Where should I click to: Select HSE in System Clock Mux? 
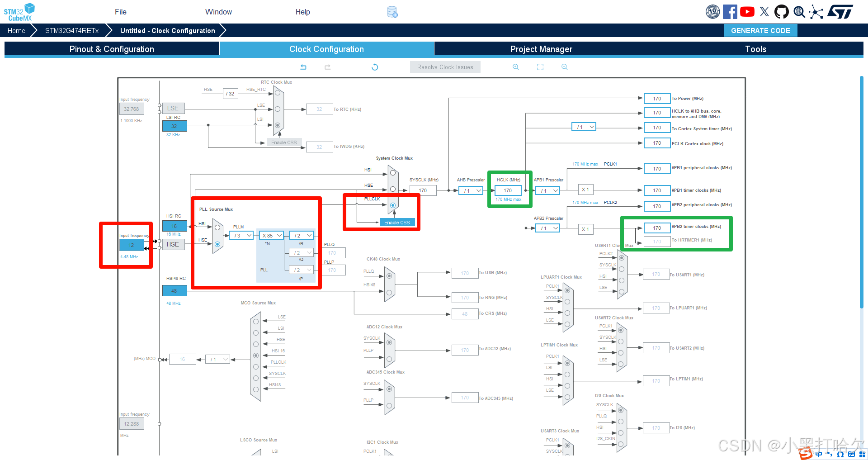coord(393,189)
